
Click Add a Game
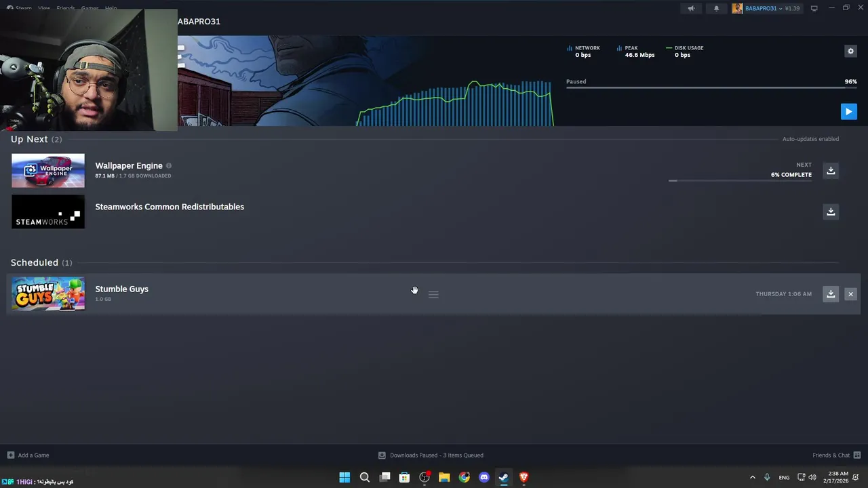28,455
